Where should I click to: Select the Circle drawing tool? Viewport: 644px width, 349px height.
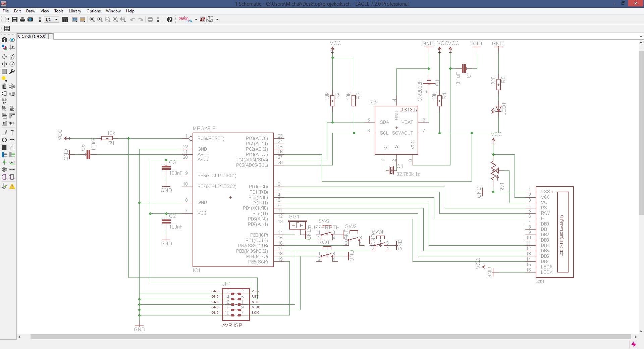pyautogui.click(x=4, y=140)
